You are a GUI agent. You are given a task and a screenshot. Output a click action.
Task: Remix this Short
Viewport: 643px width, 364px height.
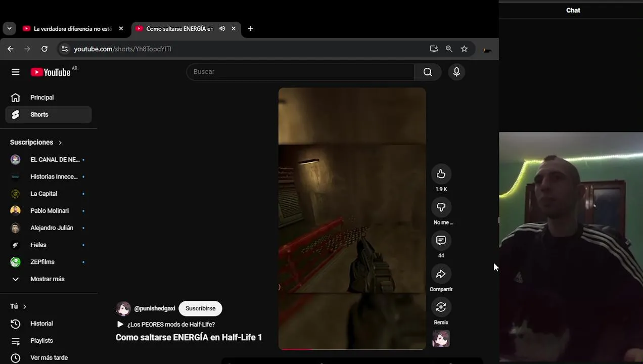441,307
